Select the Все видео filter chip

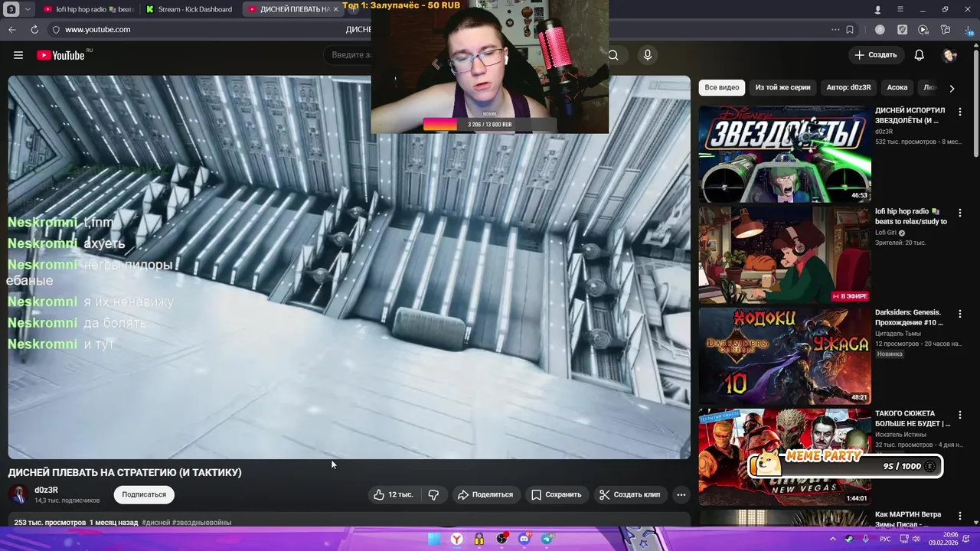722,87
